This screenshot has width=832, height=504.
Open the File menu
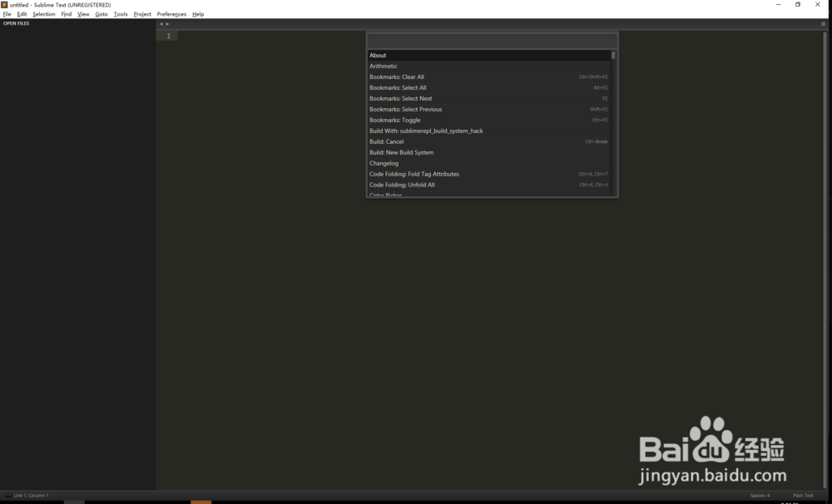tap(7, 14)
